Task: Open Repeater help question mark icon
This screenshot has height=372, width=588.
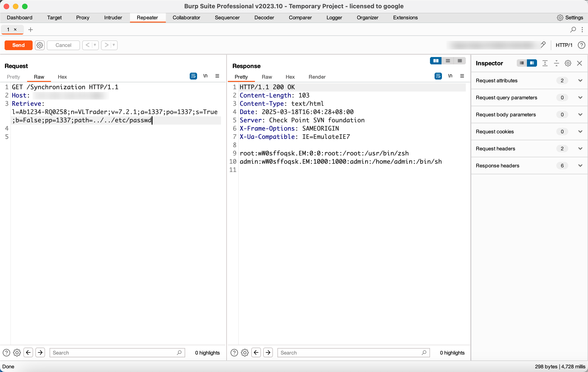Action: coord(581,45)
